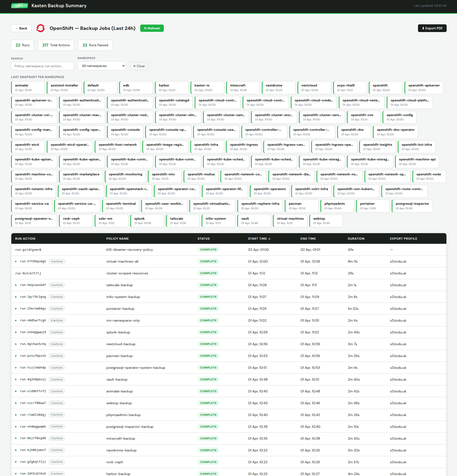
Task: Click the 4 actions badge on virtual-machines-all
Action: point(57,262)
